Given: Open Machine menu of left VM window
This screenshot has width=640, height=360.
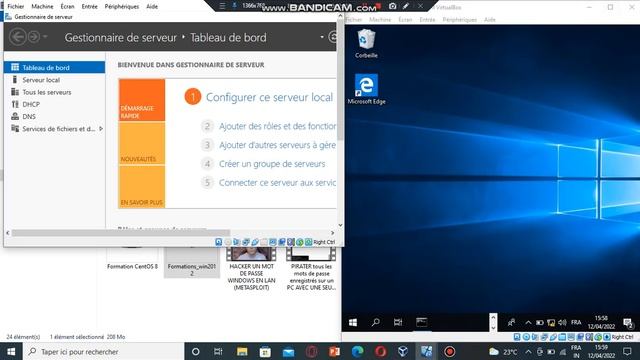Looking at the screenshot, I should [42, 7].
